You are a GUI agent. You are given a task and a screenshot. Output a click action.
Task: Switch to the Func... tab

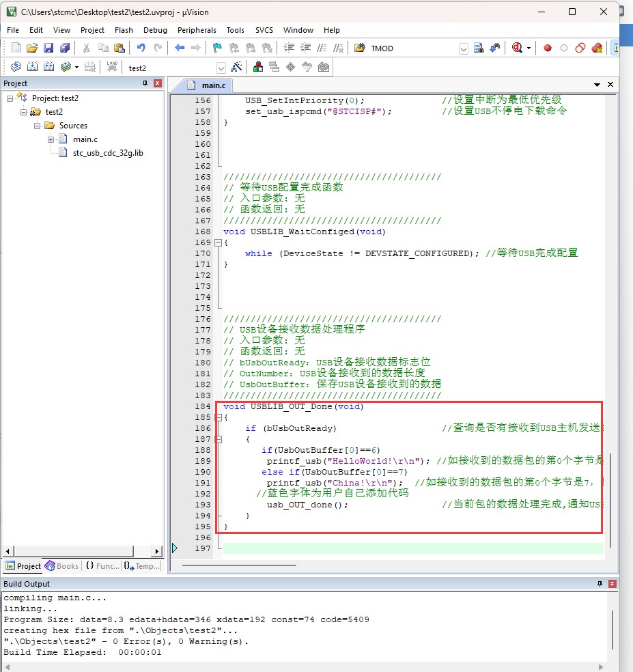[x=102, y=566]
